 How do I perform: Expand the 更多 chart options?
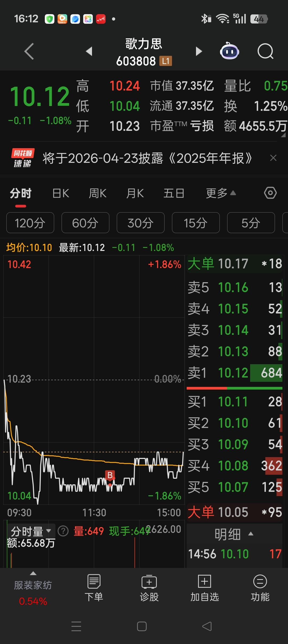tap(221, 193)
